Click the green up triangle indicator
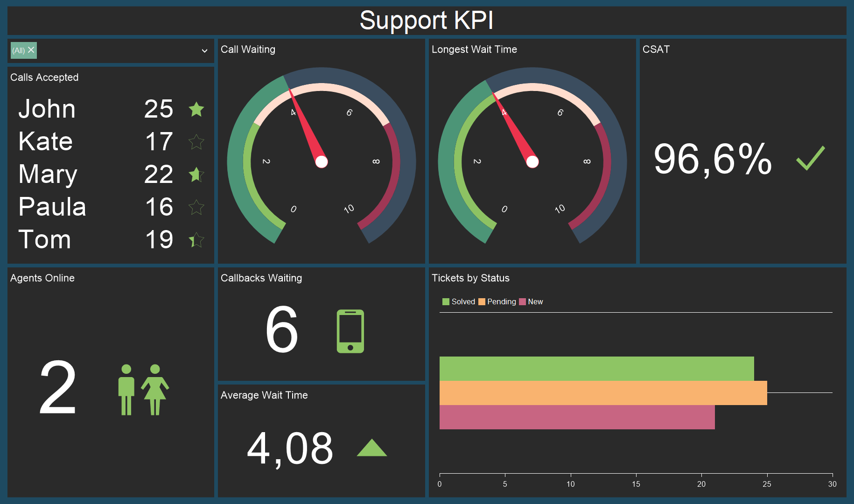Screen dimensions: 854x504 pyautogui.click(x=372, y=448)
